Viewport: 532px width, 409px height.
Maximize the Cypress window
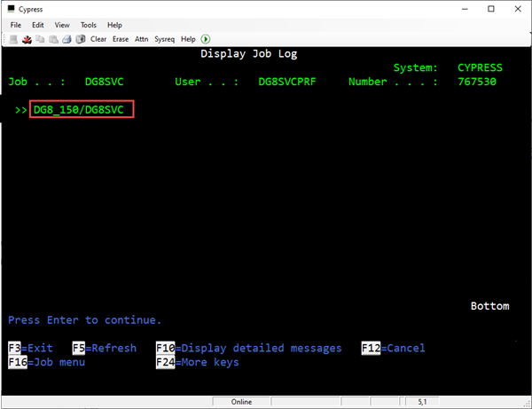pyautogui.click(x=491, y=9)
